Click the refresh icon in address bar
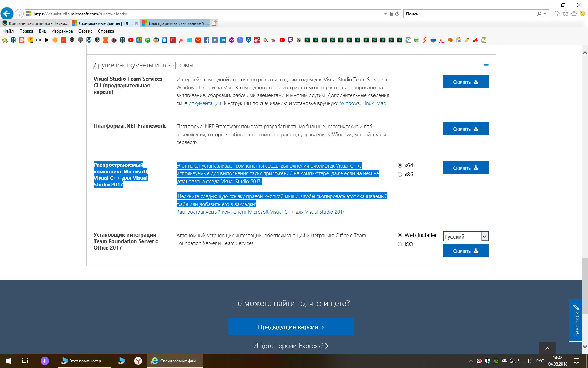This screenshot has height=368, width=588. tap(397, 14)
